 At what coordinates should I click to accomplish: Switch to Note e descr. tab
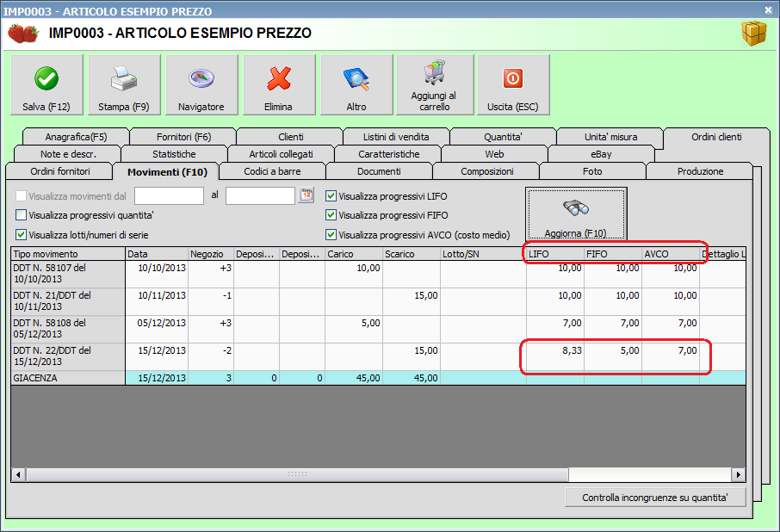[x=68, y=154]
